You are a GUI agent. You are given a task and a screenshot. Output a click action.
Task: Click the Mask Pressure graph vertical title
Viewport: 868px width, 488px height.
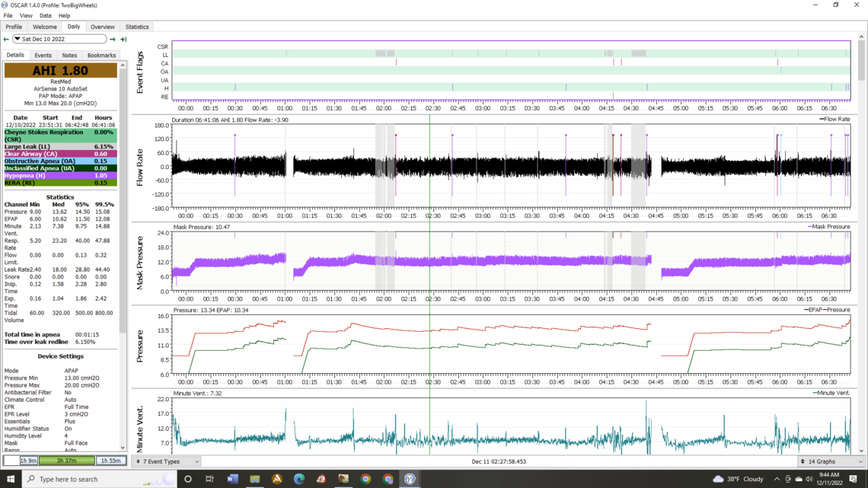139,263
